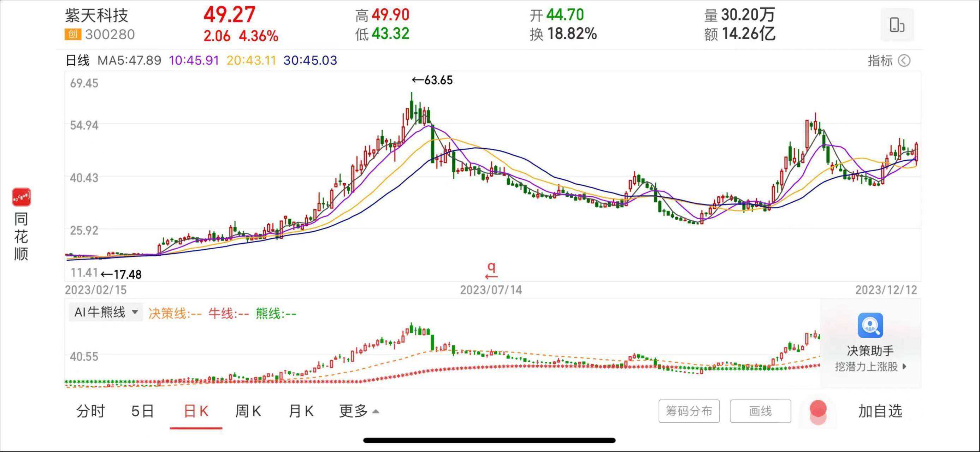Tap the 决策助手 magnifier icon
This screenshot has width=980, height=452.
870,326
